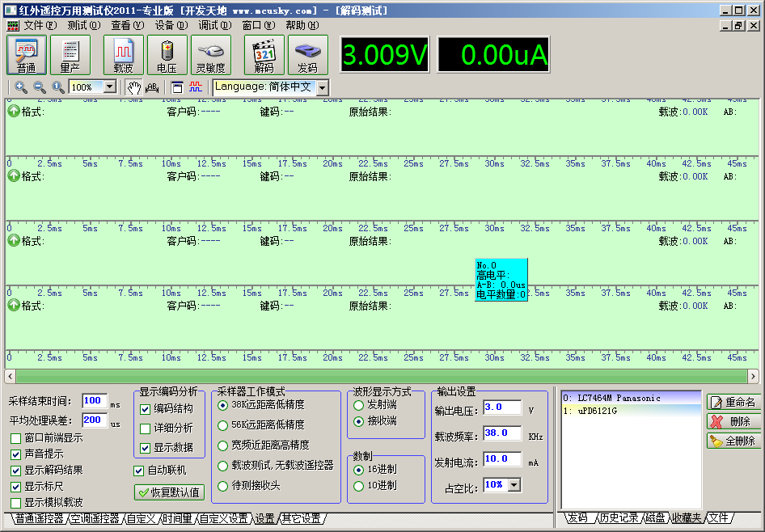The image size is (765, 532).
Task: Select 56K远距离低精度 sampler mode
Action: coord(222,424)
